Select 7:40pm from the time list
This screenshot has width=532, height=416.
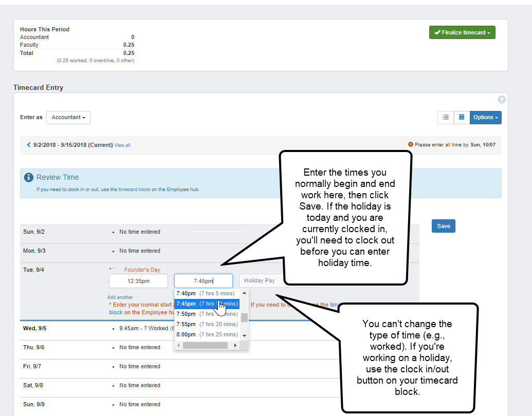[x=207, y=294]
